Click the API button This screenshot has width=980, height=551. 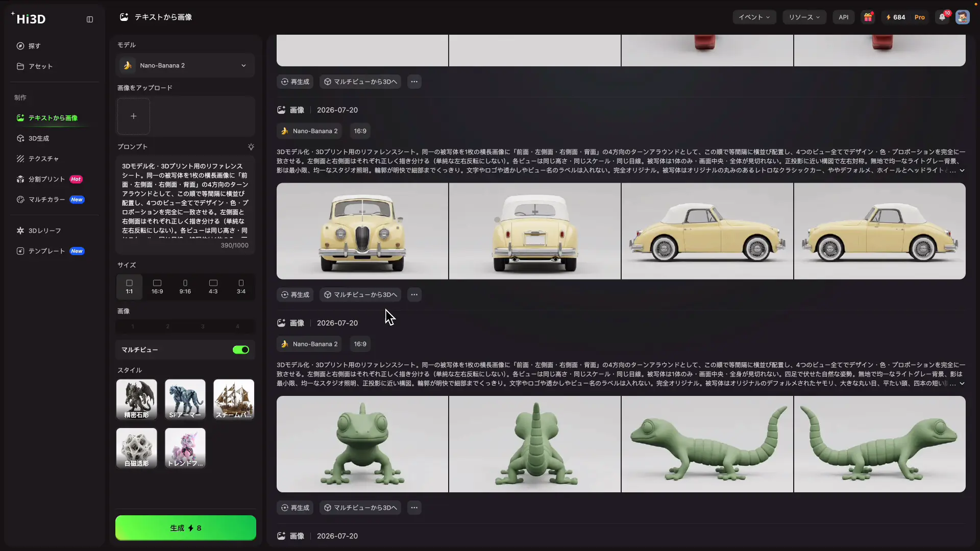pyautogui.click(x=844, y=17)
